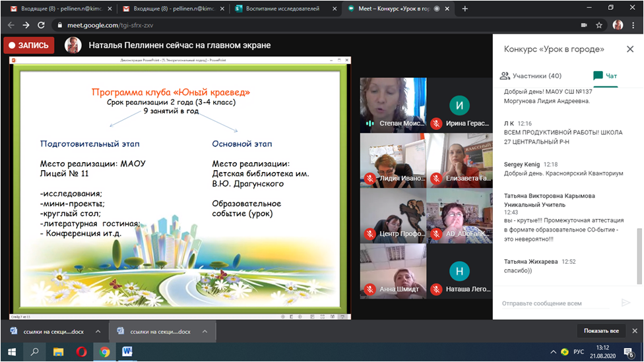The width and height of the screenshot is (644, 362).
Task: Click muted mic icon on Лидия Ивано tile
Action: [x=370, y=179]
